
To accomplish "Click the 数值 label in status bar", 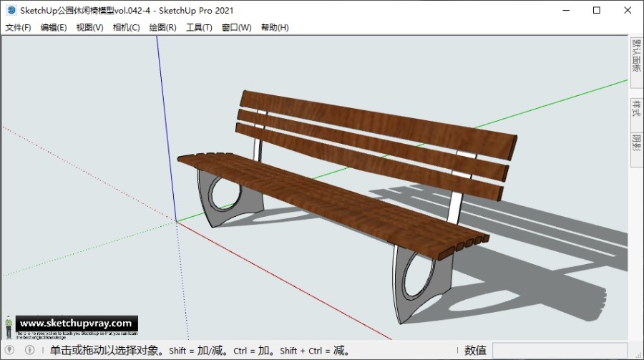I will tap(475, 351).
